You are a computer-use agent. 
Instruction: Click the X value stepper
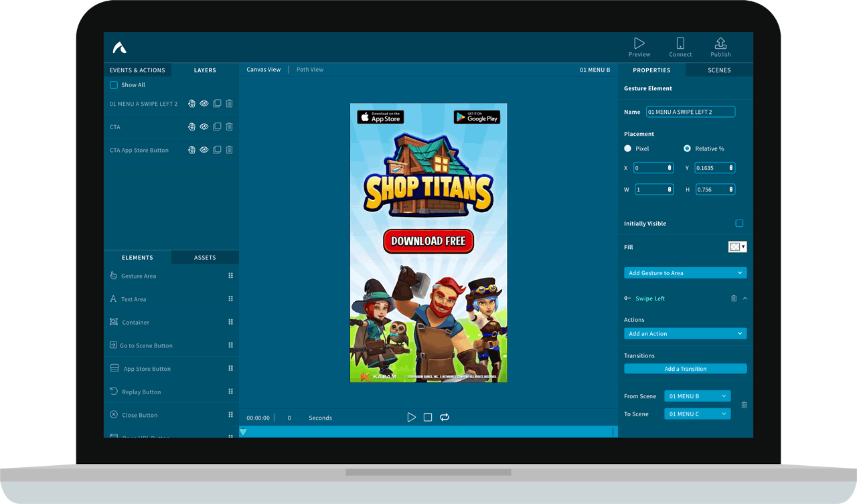tap(670, 168)
